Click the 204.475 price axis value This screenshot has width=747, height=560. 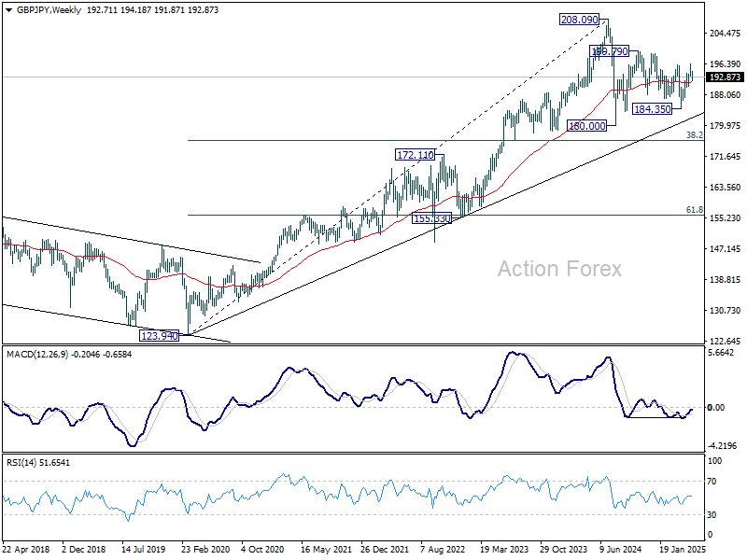pyautogui.click(x=726, y=33)
